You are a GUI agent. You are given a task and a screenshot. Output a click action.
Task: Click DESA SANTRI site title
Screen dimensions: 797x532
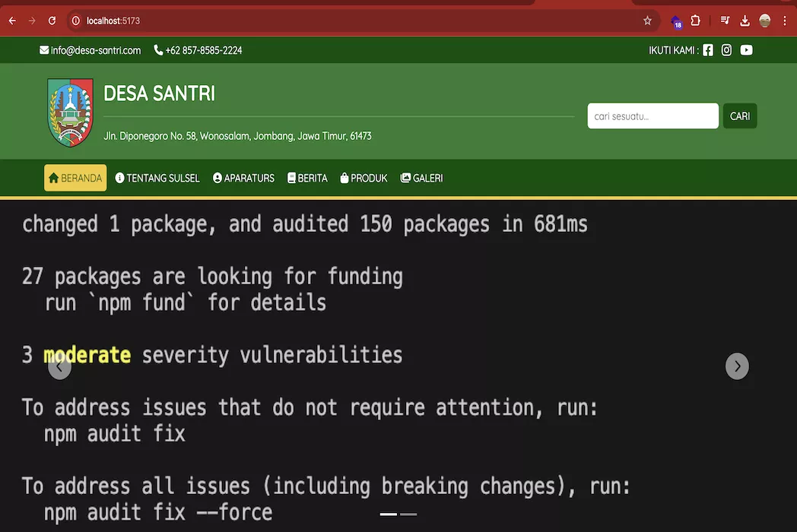coord(159,93)
